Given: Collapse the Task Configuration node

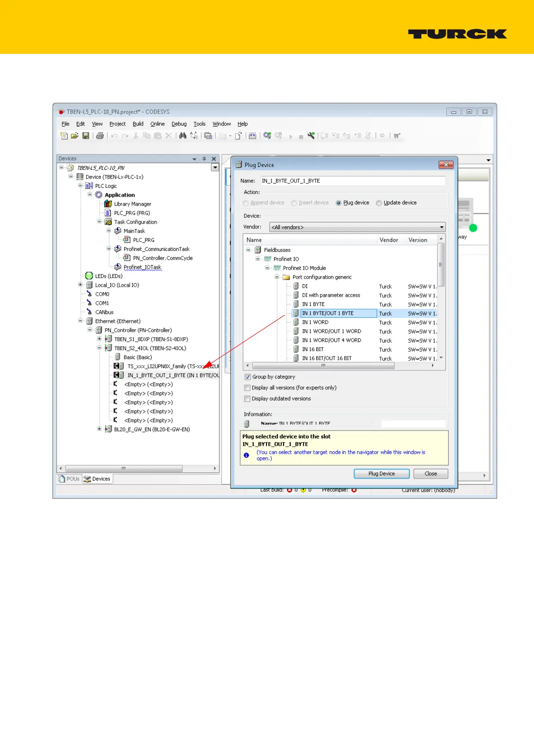Looking at the screenshot, I should (x=99, y=222).
